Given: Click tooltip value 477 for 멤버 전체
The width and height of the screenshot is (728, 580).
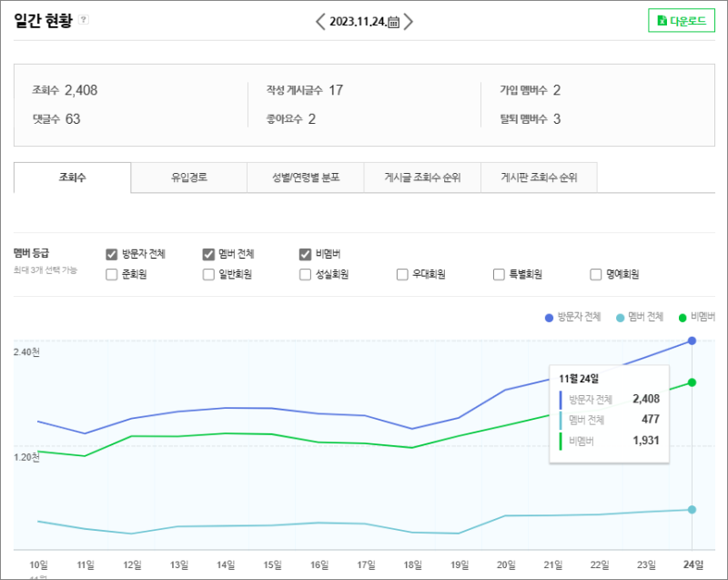Looking at the screenshot, I should click(651, 420).
